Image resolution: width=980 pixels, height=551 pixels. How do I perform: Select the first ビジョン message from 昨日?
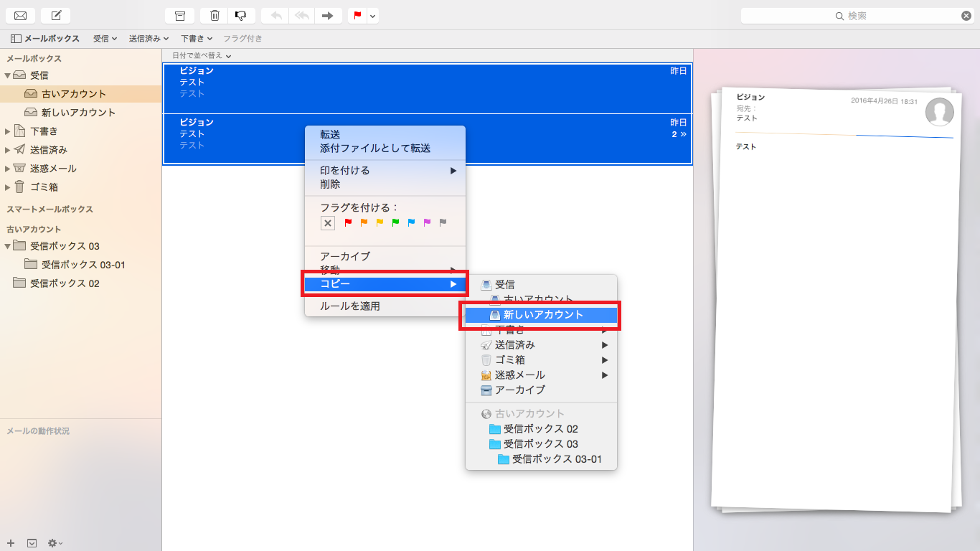tap(428, 88)
